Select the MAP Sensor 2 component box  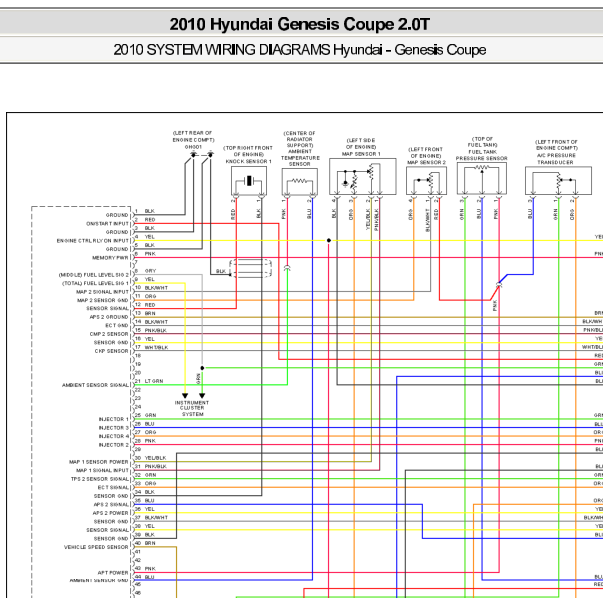(426, 181)
